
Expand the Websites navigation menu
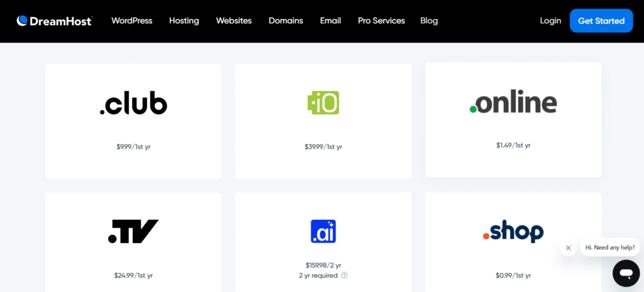[x=233, y=21]
